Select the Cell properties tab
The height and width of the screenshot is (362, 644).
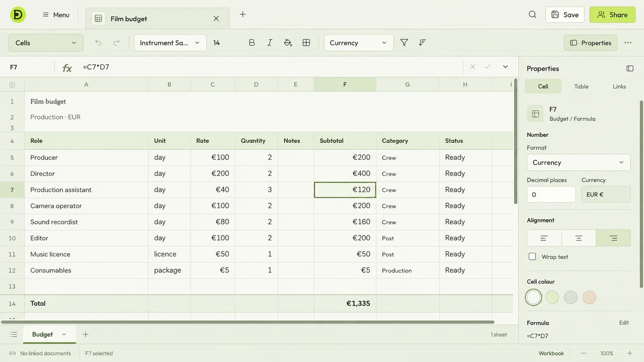[x=543, y=86]
